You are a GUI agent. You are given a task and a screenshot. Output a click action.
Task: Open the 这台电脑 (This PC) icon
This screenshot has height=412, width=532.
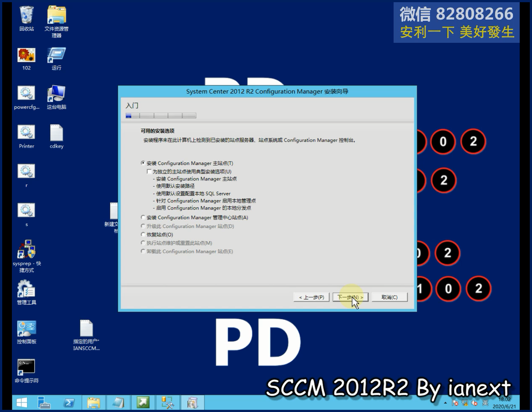(56, 98)
